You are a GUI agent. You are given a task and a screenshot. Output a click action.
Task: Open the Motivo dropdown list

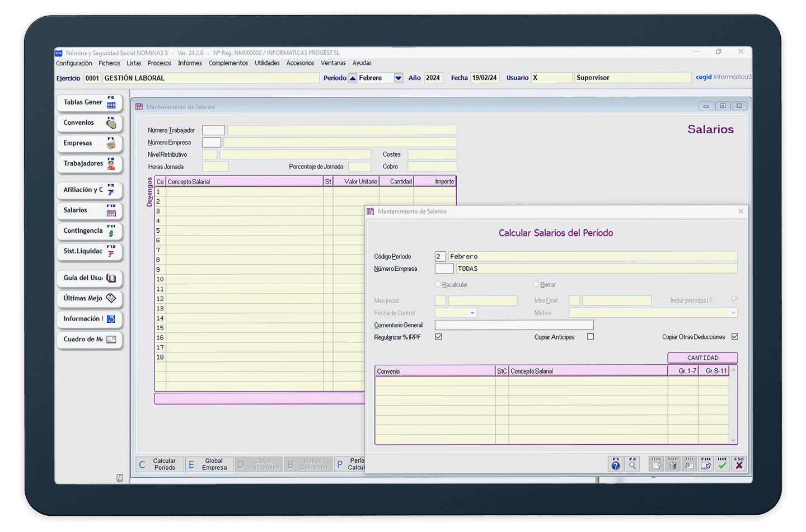coord(733,313)
